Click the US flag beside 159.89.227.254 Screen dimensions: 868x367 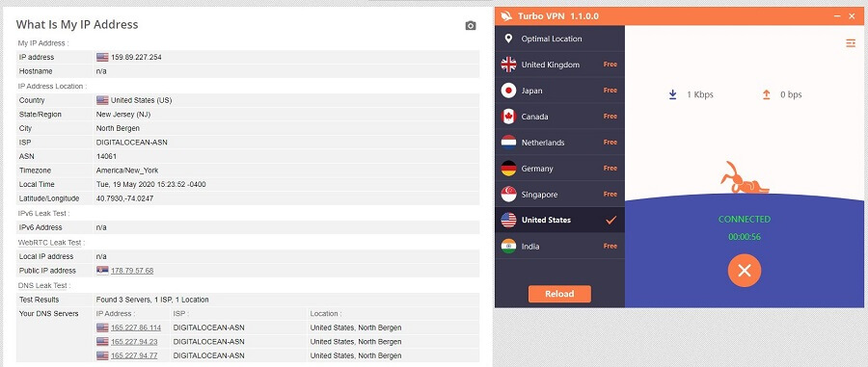102,57
